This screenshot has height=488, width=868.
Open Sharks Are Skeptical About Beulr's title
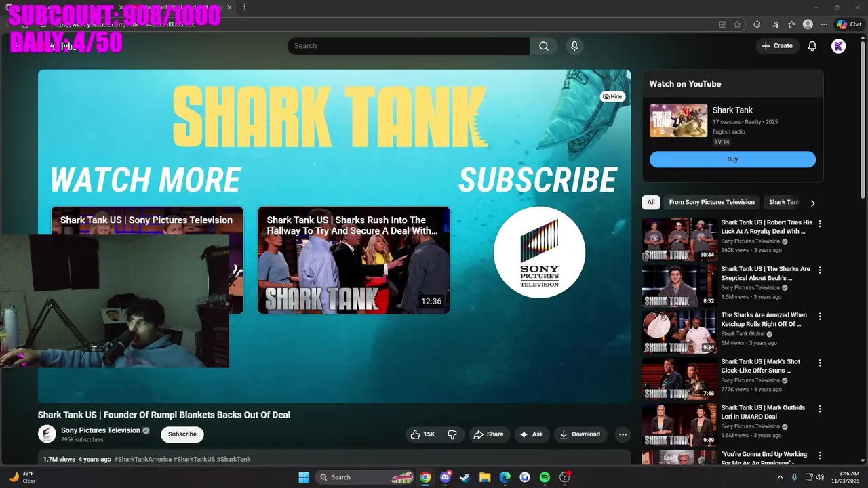click(766, 273)
